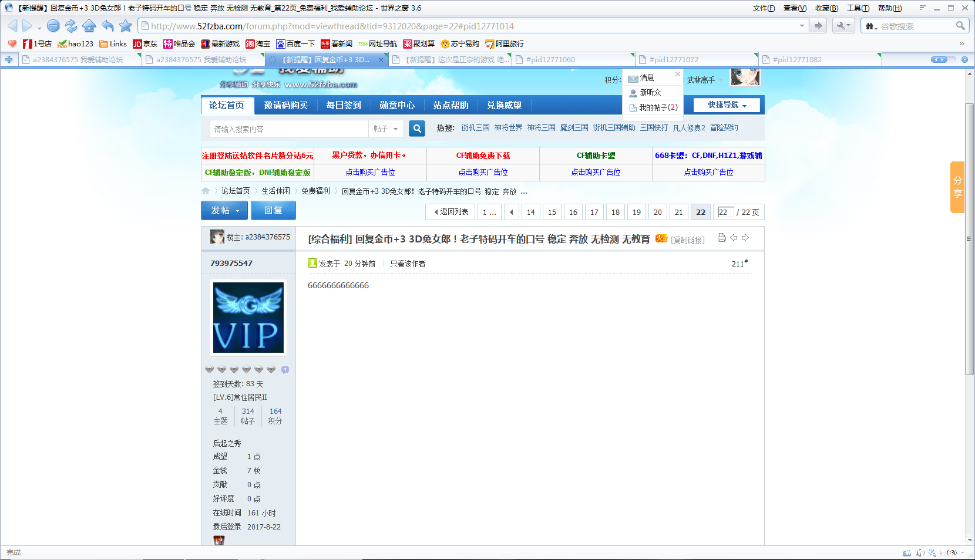Go to page 21

pyautogui.click(x=678, y=212)
